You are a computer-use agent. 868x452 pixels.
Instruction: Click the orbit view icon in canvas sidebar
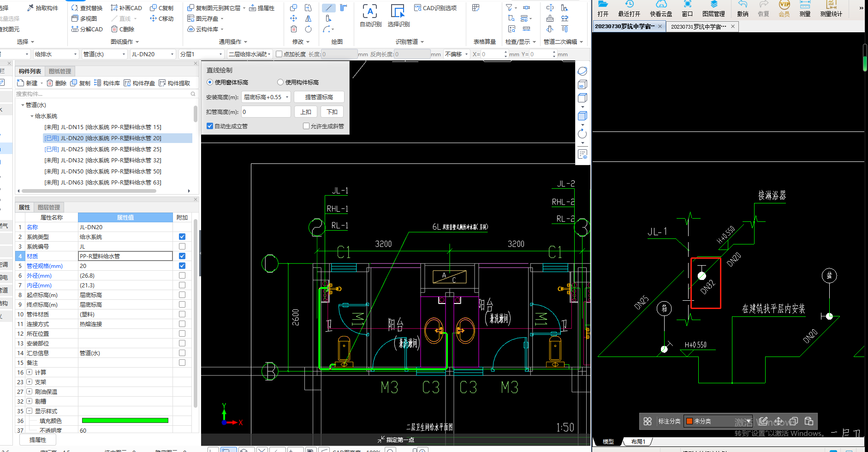(x=583, y=71)
